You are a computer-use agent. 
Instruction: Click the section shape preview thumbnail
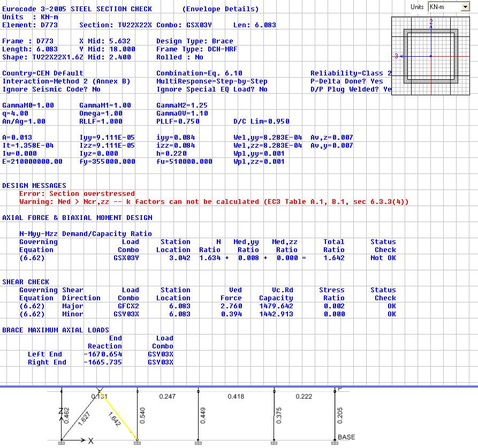click(x=430, y=56)
